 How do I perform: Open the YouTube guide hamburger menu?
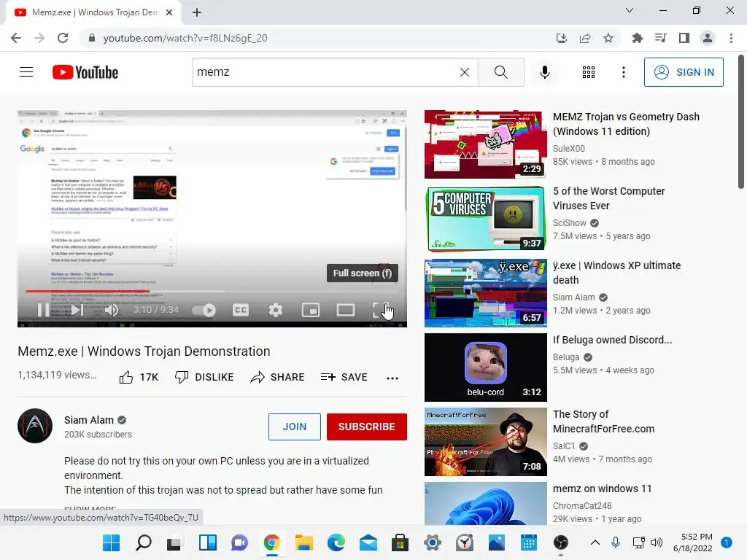coord(26,72)
